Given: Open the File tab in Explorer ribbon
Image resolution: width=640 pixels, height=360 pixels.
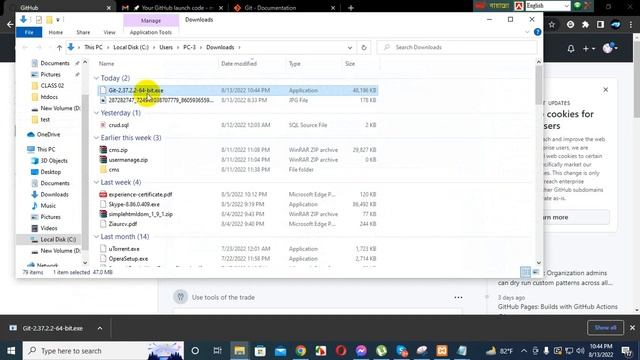Looking at the screenshot, I should [29, 32].
